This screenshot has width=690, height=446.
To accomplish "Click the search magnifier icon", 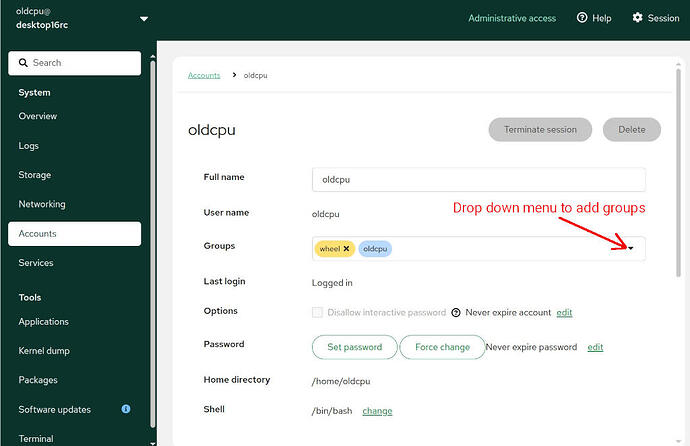I will (22, 63).
